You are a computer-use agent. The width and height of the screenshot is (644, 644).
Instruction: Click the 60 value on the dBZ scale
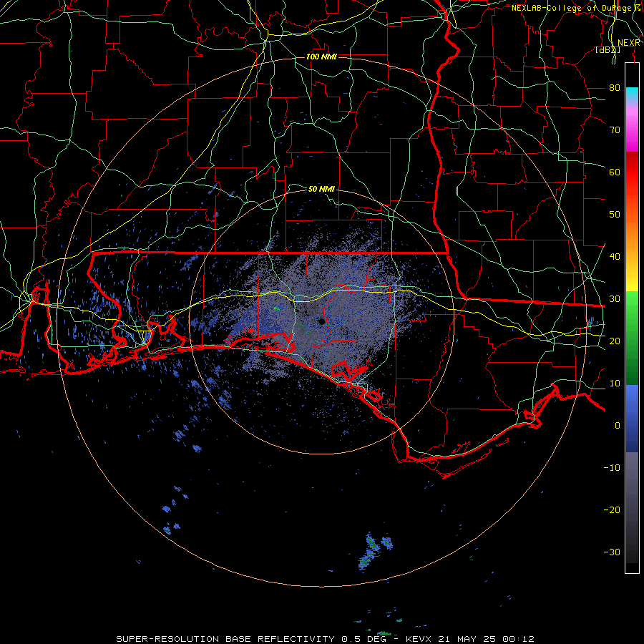tap(615, 172)
